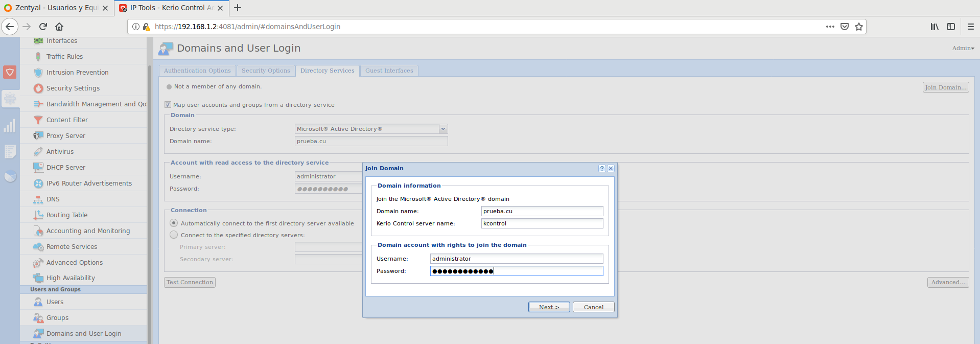The width and height of the screenshot is (980, 344).
Task: Select Automatically connect to first directory server
Action: pyautogui.click(x=174, y=223)
